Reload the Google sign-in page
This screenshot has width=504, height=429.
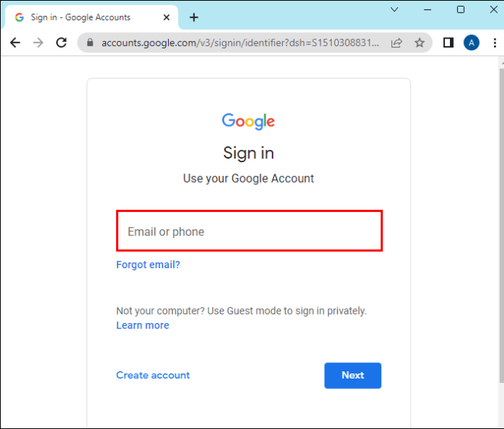pos(61,43)
